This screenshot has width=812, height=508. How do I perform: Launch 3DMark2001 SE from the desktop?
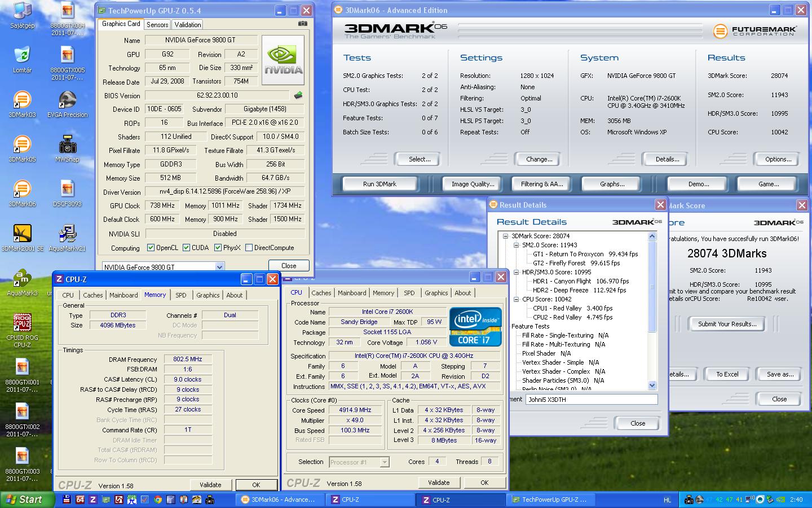pos(22,234)
